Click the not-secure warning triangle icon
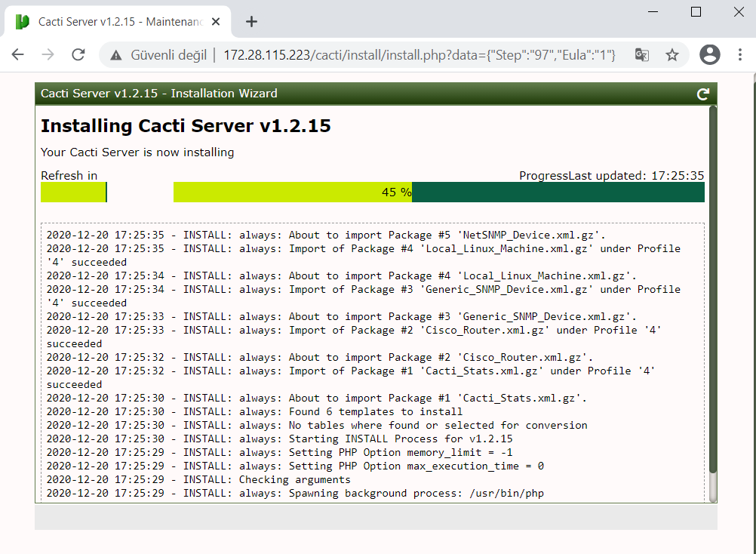The image size is (756, 554). (x=115, y=55)
